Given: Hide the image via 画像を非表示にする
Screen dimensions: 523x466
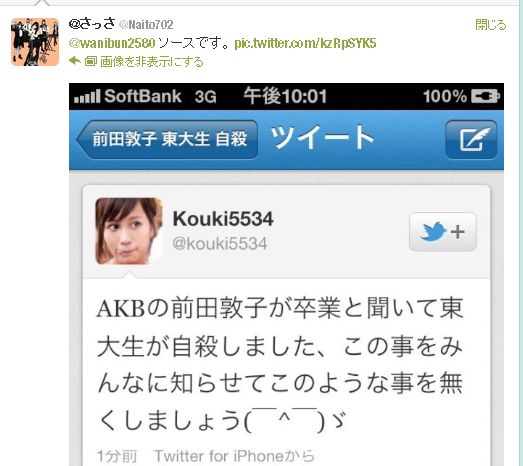Looking at the screenshot, I should click(152, 61).
